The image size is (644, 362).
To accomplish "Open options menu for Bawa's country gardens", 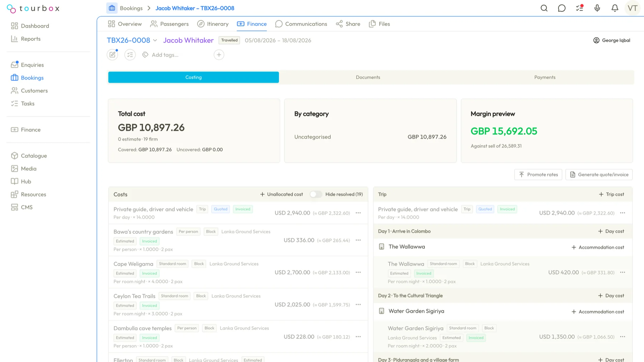I will pos(358,240).
